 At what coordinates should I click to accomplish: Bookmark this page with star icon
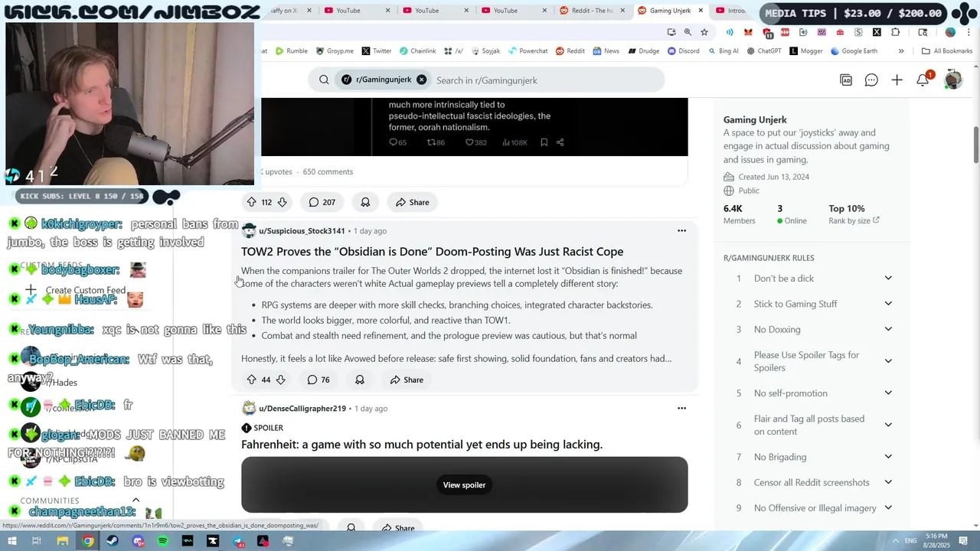click(704, 32)
